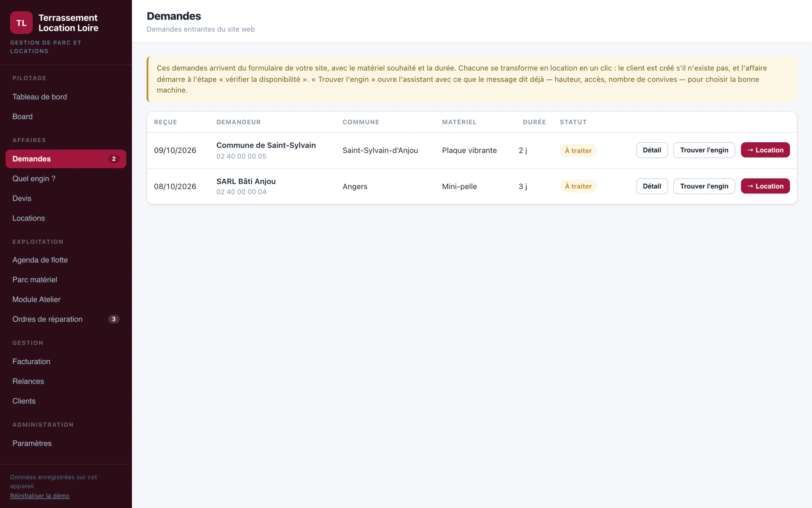
Task: Click the Durée column header
Action: [x=534, y=122]
